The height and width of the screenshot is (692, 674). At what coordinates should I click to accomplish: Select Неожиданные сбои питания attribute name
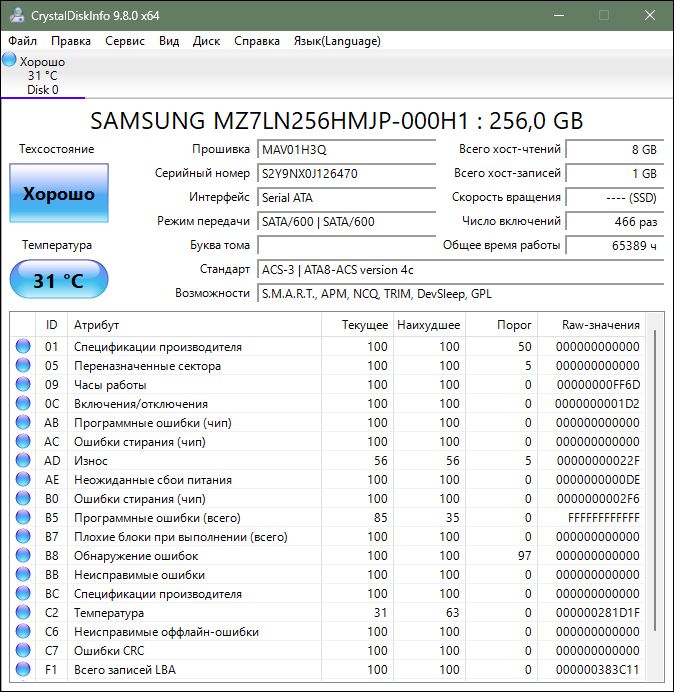(x=153, y=480)
